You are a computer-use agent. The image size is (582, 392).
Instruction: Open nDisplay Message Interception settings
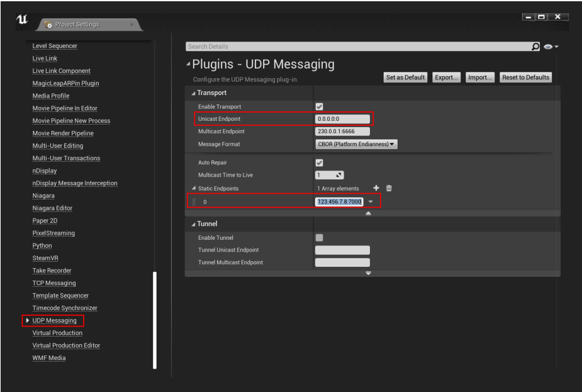75,183
